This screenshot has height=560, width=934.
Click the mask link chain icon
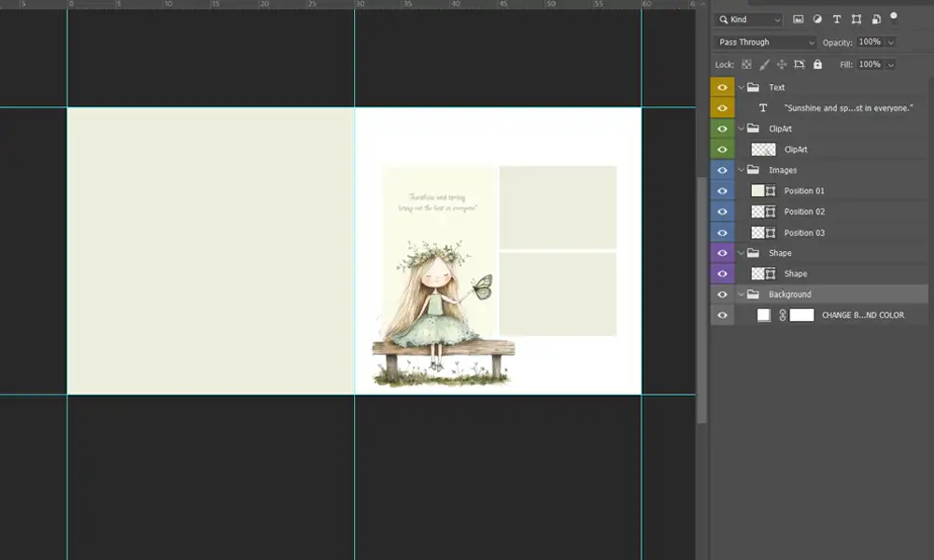point(783,315)
